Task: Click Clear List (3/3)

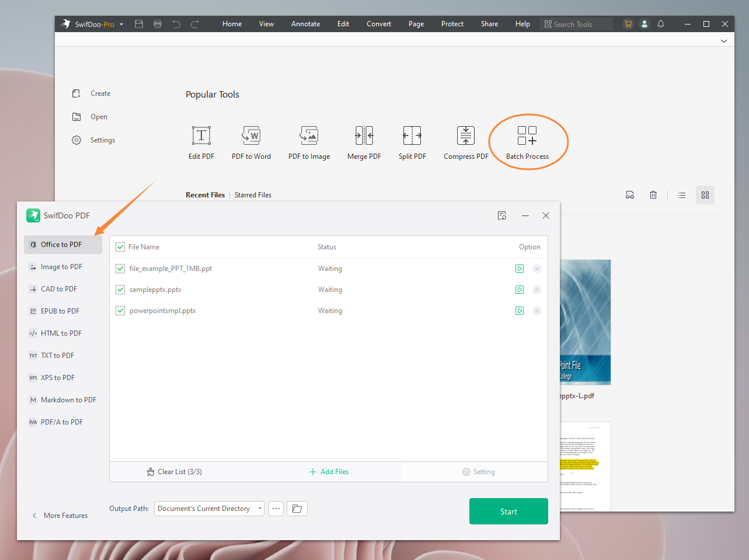Action: [174, 472]
